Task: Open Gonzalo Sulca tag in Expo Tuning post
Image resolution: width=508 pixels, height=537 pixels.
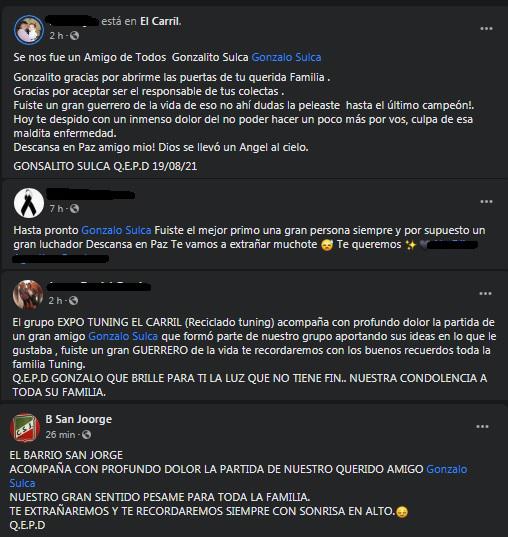Action: (x=123, y=336)
